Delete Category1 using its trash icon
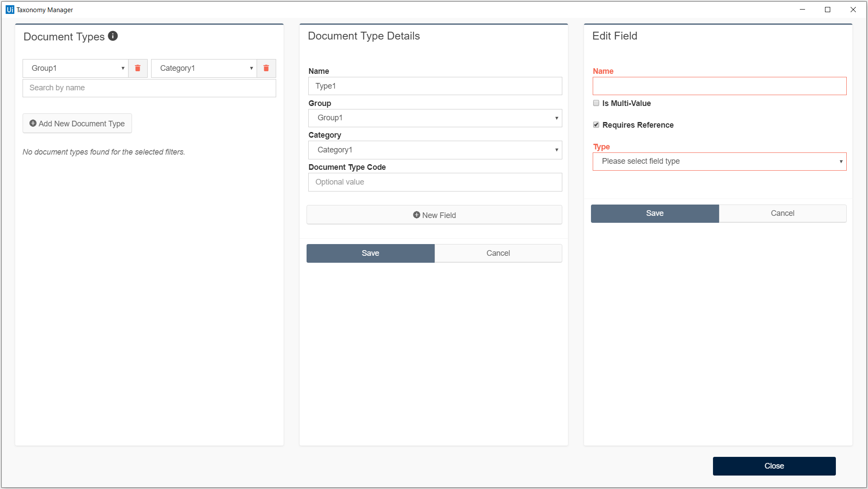Screen dimensions: 868x489 pos(266,68)
